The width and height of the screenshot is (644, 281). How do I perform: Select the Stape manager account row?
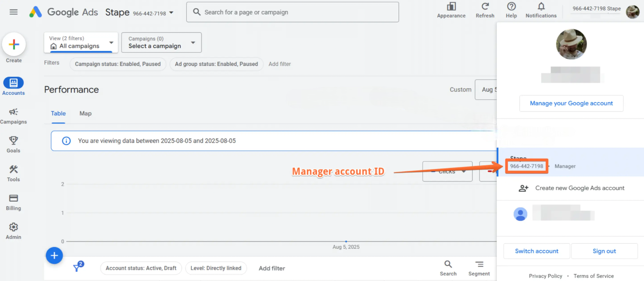coord(570,162)
